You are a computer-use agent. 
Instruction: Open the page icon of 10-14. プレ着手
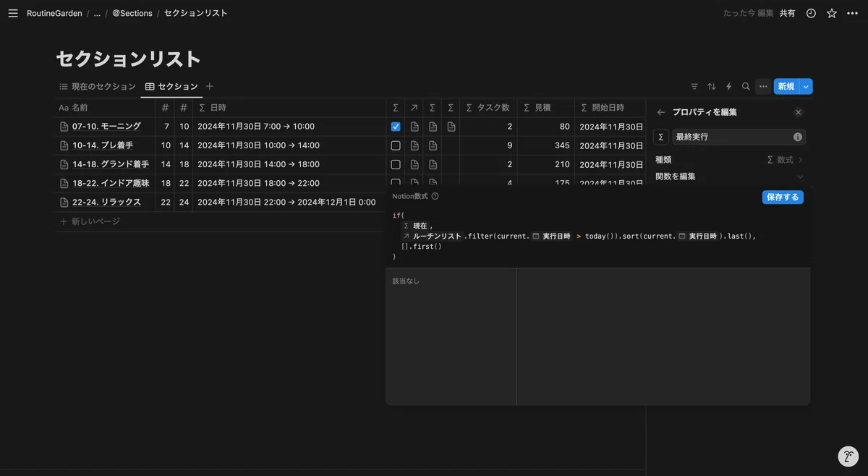(64, 145)
